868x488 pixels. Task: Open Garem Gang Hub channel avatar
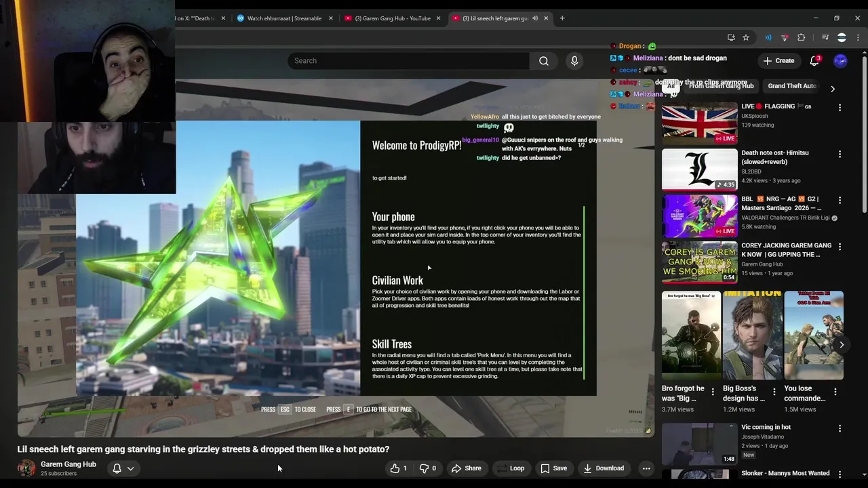pos(26,468)
